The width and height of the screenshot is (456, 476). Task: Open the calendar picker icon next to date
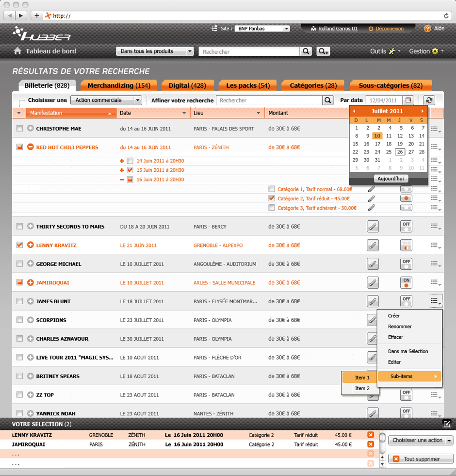(408, 100)
